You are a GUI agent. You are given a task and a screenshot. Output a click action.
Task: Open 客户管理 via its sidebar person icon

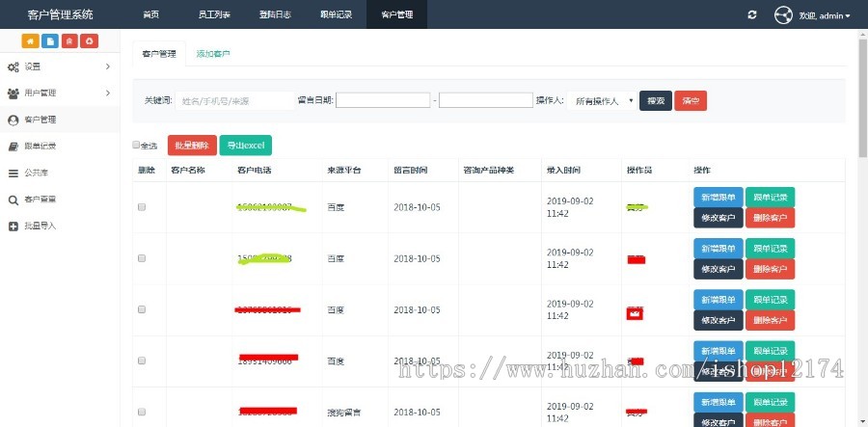(x=14, y=120)
